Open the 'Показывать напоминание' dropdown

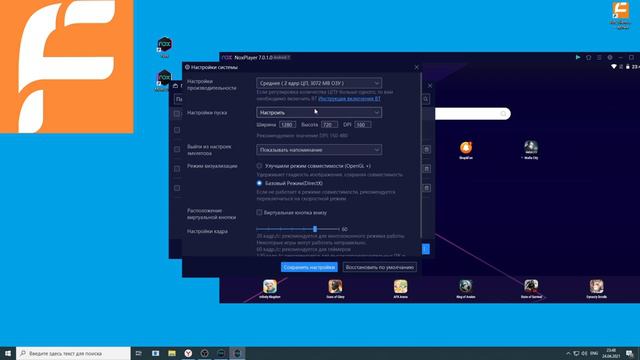pyautogui.click(x=319, y=149)
